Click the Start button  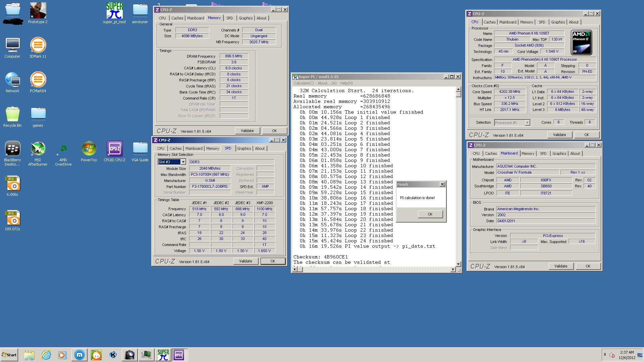coord(9,355)
